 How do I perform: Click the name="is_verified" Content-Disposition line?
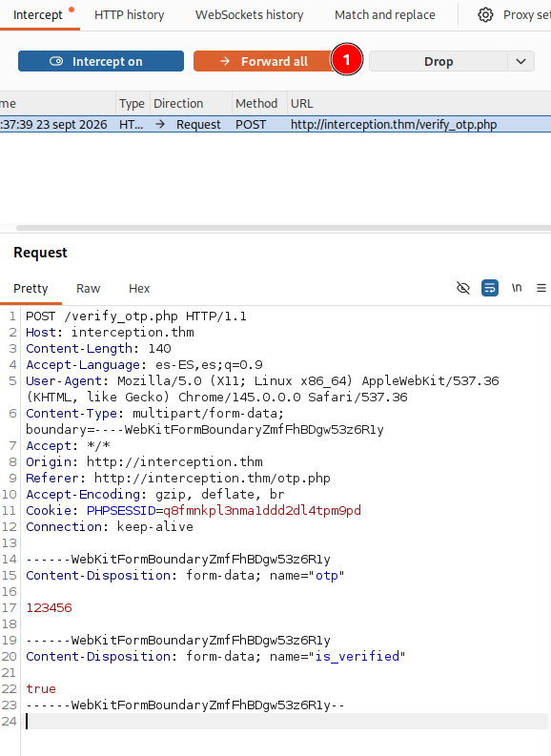pos(215,656)
